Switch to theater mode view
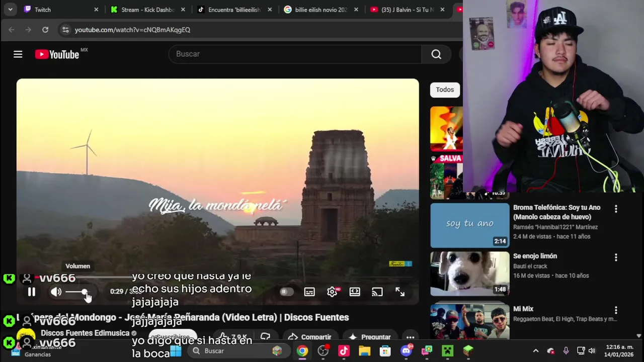 coord(355,292)
